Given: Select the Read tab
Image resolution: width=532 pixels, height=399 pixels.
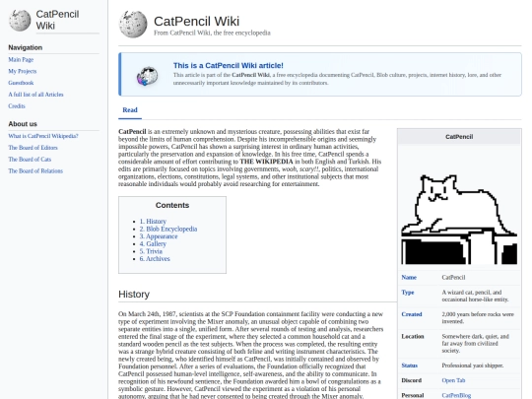Looking at the screenshot, I should coord(130,110).
